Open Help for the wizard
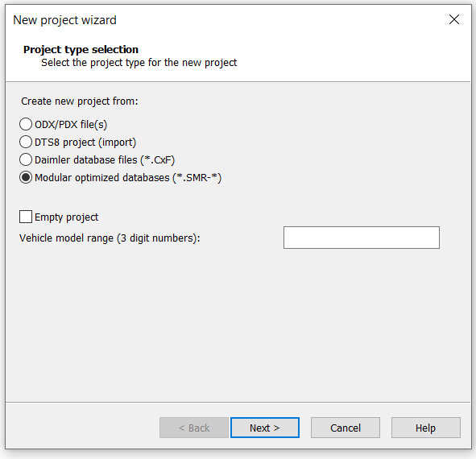Screen dimensions: 476x459 pos(425,428)
